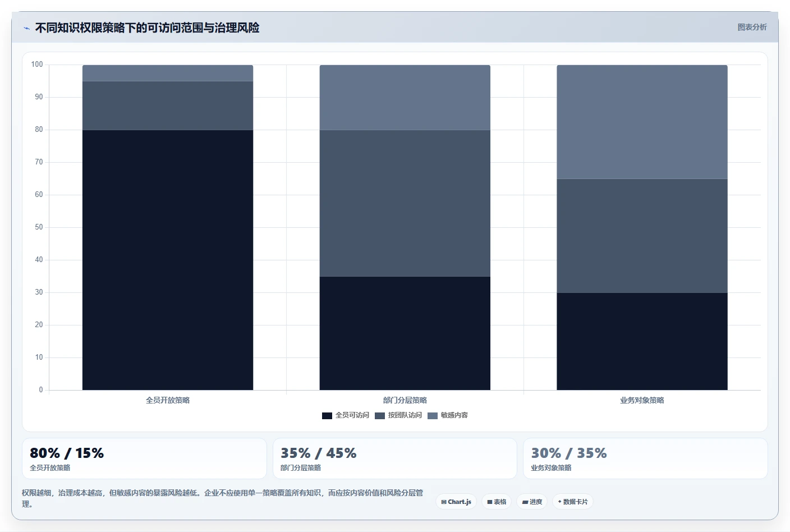Click the blue icon beside the chart title
The width and height of the screenshot is (790, 532).
26,27
